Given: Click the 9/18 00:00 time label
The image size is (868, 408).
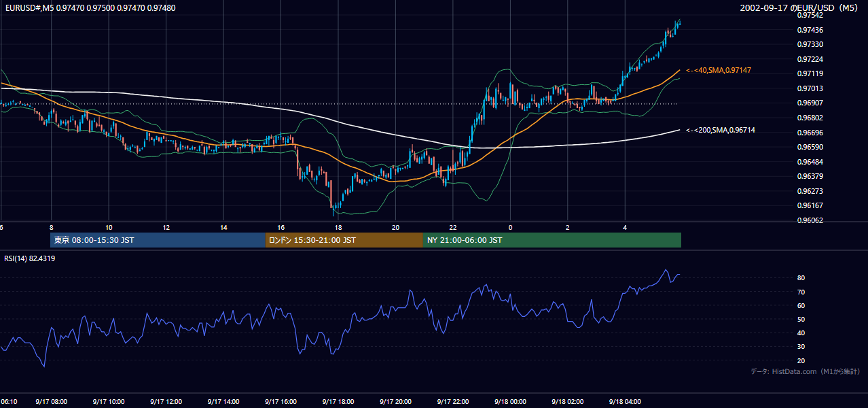Looking at the screenshot, I should click(510, 402).
